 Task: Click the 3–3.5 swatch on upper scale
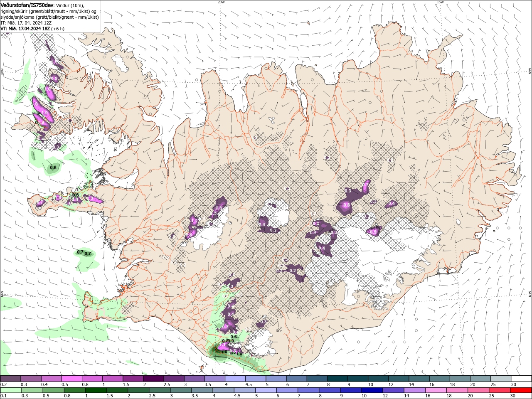(x=194, y=379)
